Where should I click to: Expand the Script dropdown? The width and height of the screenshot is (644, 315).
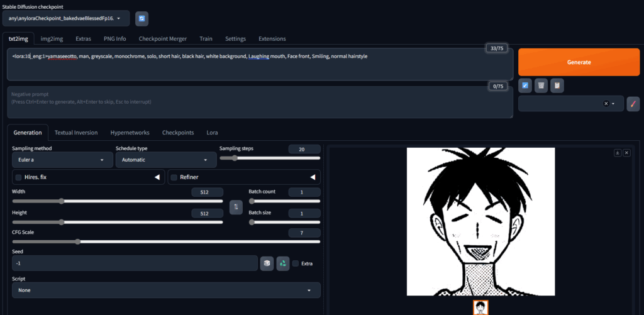(166, 290)
